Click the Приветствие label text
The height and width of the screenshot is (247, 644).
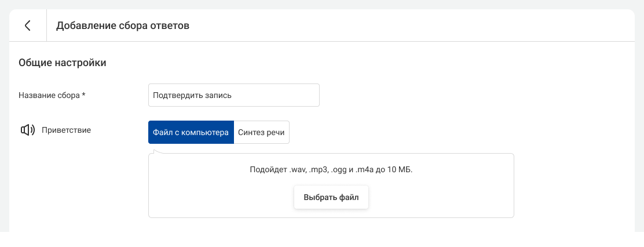pos(66,130)
